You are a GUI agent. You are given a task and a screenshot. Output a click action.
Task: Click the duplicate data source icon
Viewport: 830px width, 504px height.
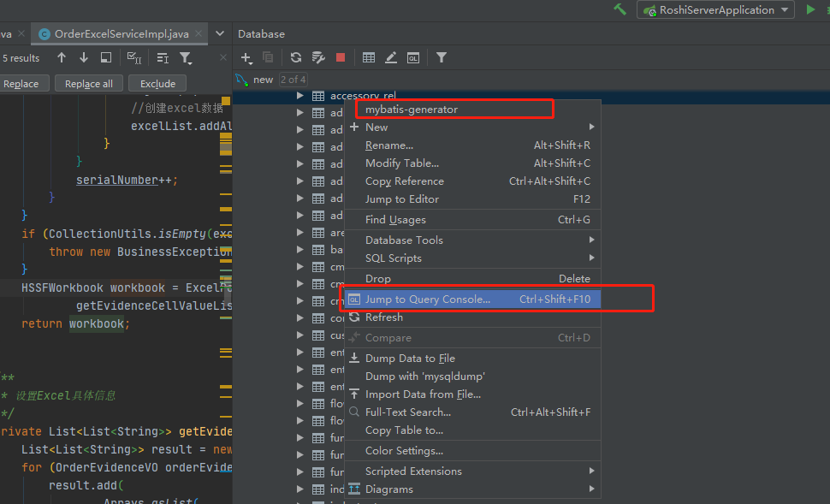click(x=268, y=57)
